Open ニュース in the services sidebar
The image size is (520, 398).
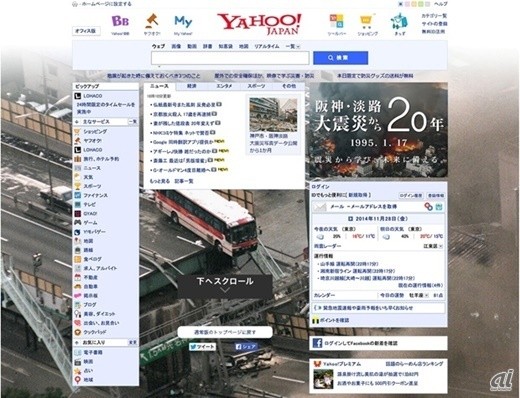[92, 168]
